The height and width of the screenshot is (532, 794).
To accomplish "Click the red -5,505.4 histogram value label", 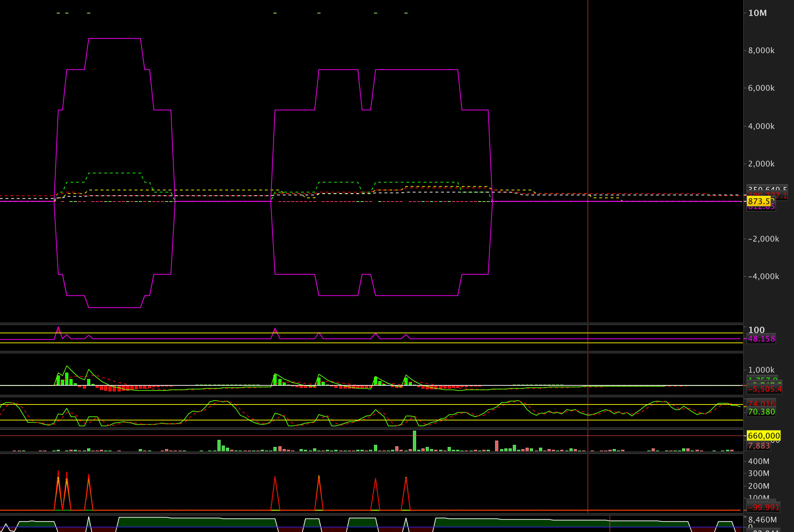I will coord(765,389).
